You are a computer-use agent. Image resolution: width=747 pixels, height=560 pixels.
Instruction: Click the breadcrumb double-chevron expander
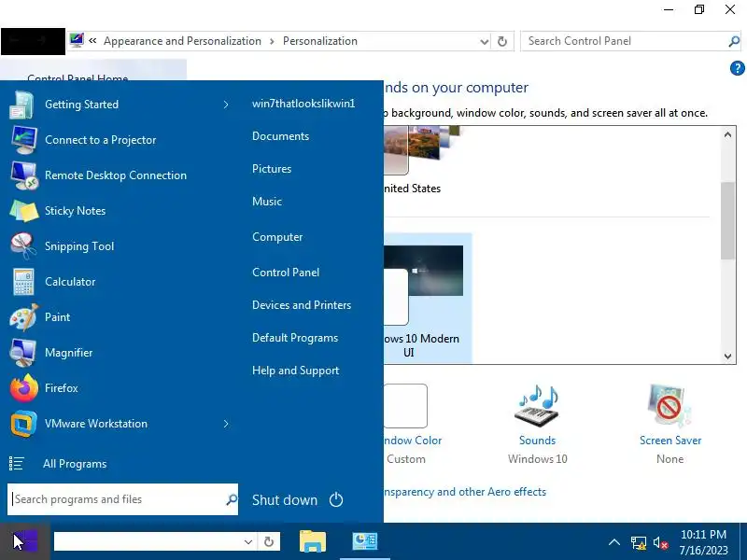[92, 41]
